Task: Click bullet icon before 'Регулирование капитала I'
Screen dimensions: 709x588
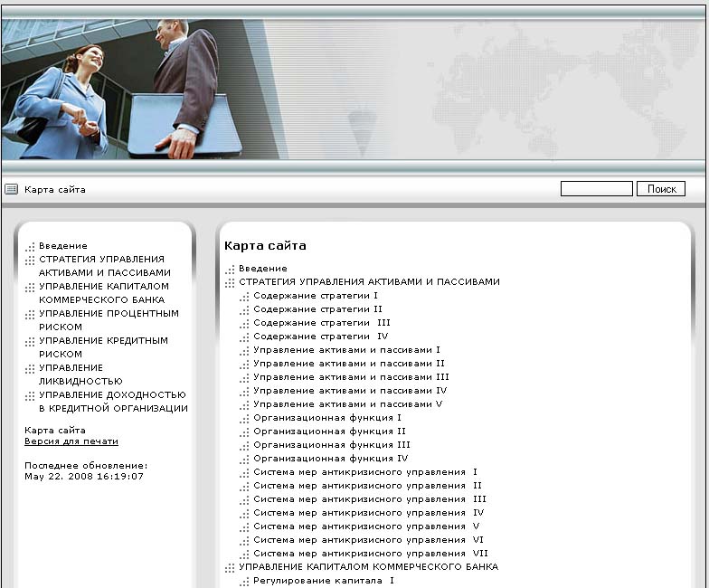Action: click(x=244, y=581)
